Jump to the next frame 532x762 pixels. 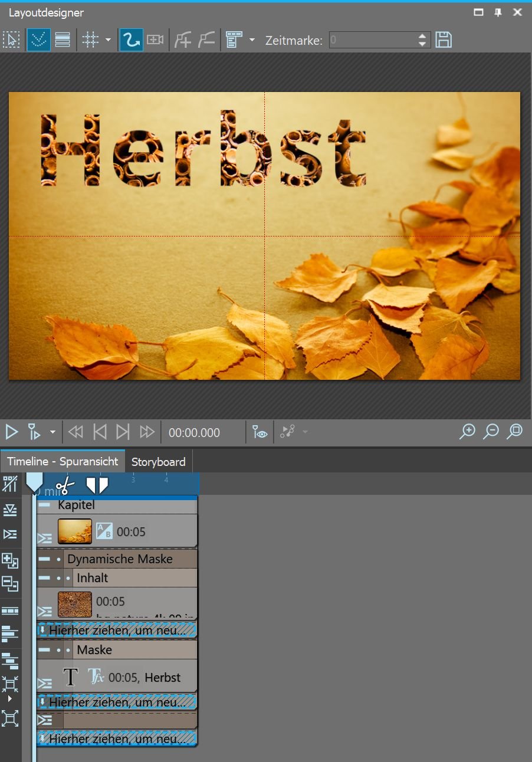coord(122,432)
